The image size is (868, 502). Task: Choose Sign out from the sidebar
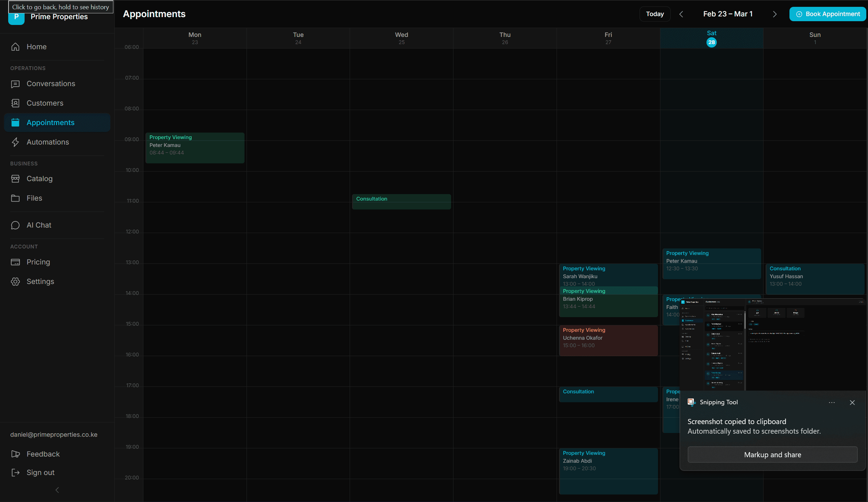[x=40, y=472]
